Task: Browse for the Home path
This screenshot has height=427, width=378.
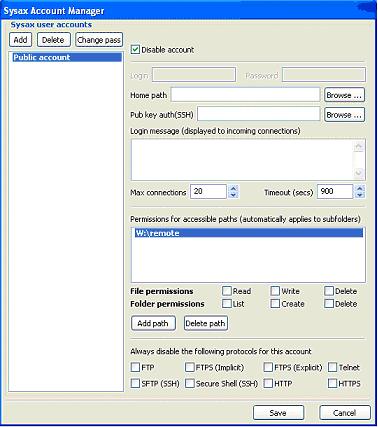Action: [344, 95]
